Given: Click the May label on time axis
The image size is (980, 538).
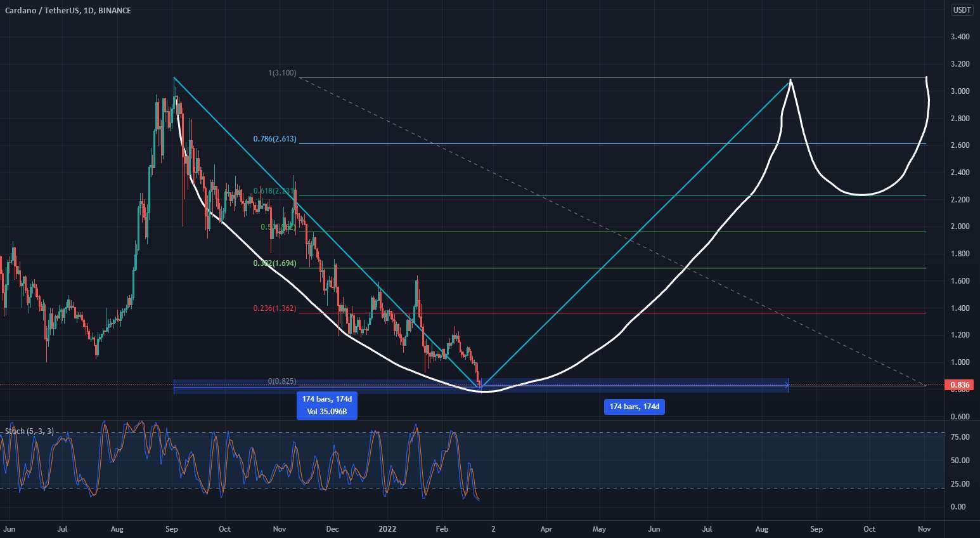Looking at the screenshot, I should click(599, 529).
